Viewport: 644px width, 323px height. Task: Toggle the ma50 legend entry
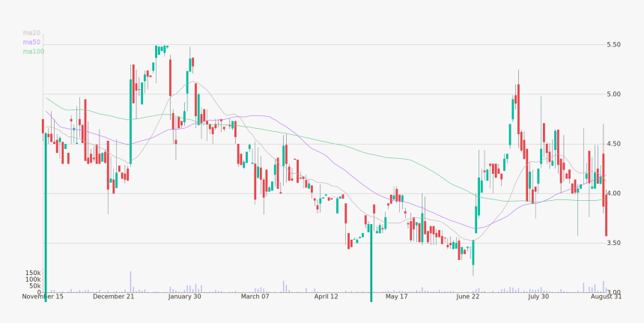coord(31,42)
